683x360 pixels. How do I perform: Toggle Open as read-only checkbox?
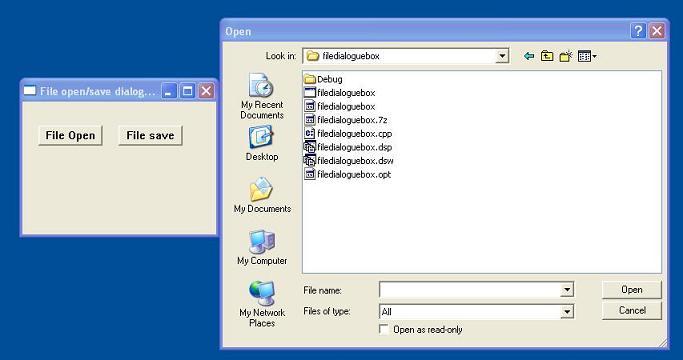pyautogui.click(x=384, y=329)
